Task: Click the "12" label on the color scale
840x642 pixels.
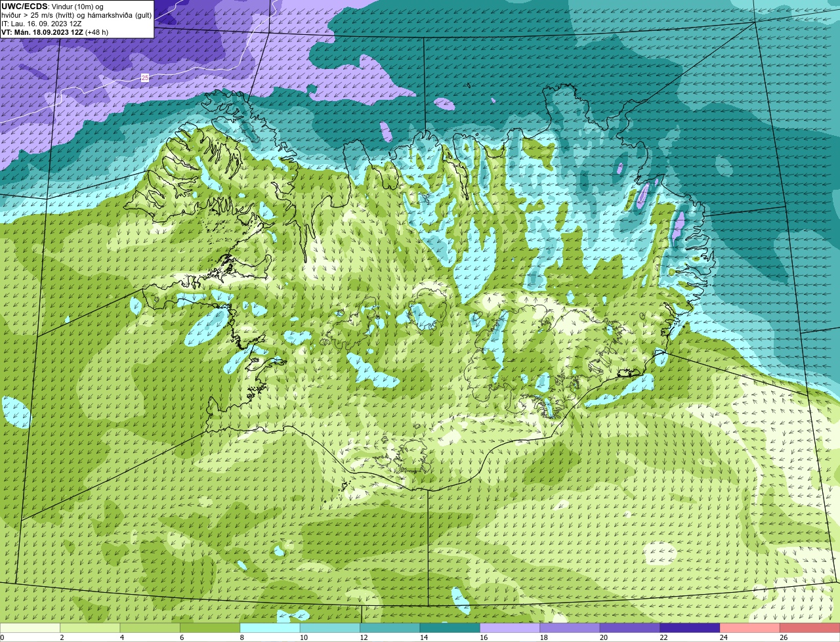Action: (x=364, y=637)
